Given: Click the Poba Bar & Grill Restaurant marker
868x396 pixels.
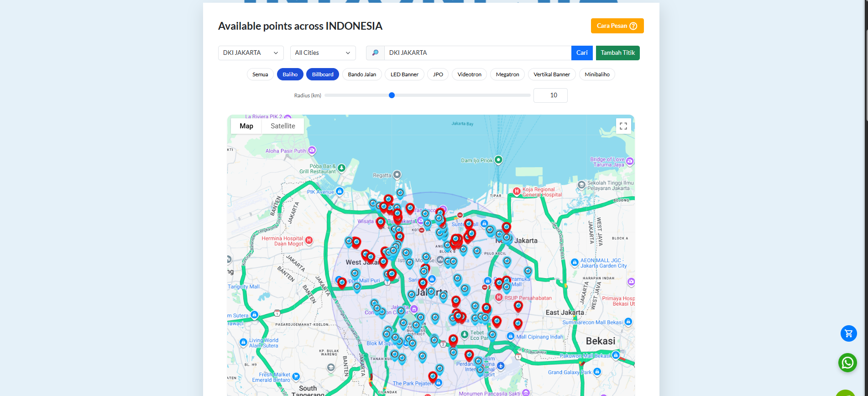Looking at the screenshot, I should 341,168.
